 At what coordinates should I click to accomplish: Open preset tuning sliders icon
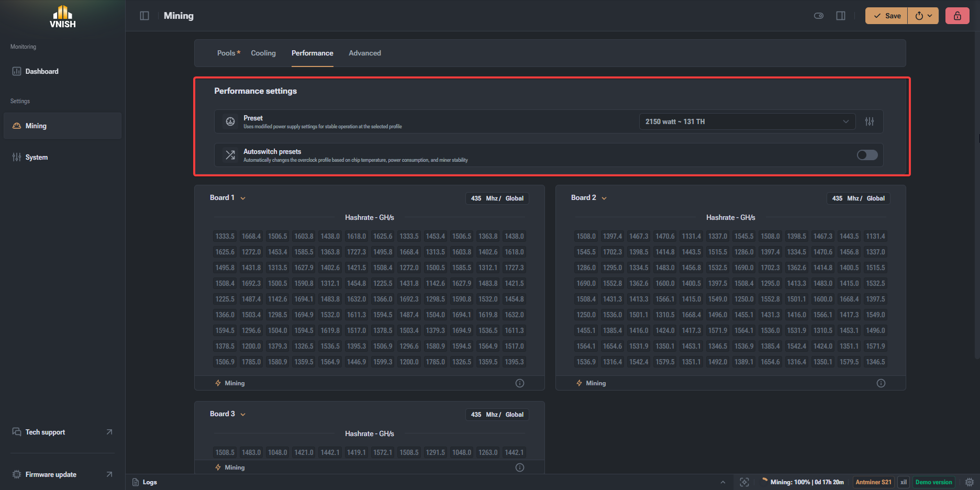(x=870, y=121)
